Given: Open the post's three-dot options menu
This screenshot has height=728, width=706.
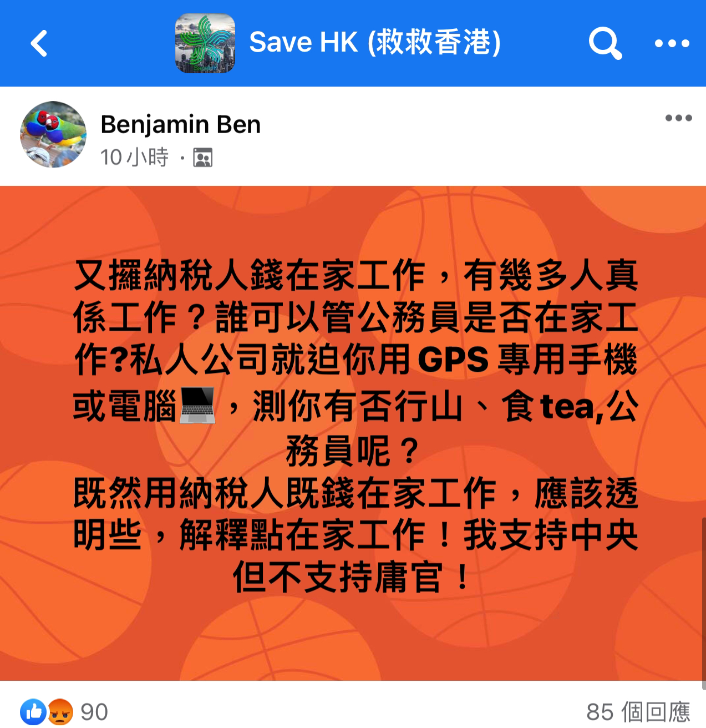Looking at the screenshot, I should coord(679,118).
